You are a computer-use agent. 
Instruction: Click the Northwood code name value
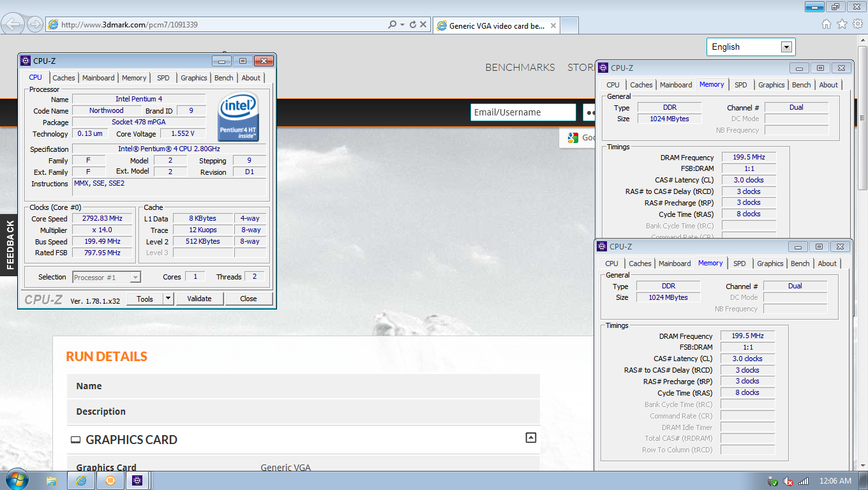107,110
